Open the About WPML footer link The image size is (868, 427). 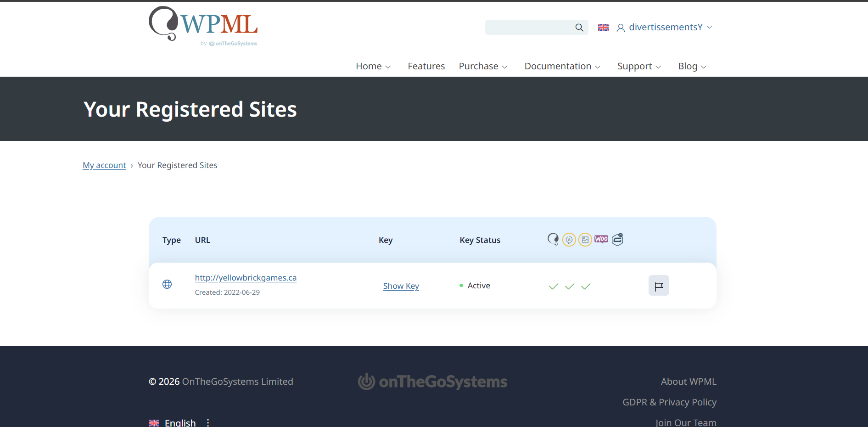689,382
